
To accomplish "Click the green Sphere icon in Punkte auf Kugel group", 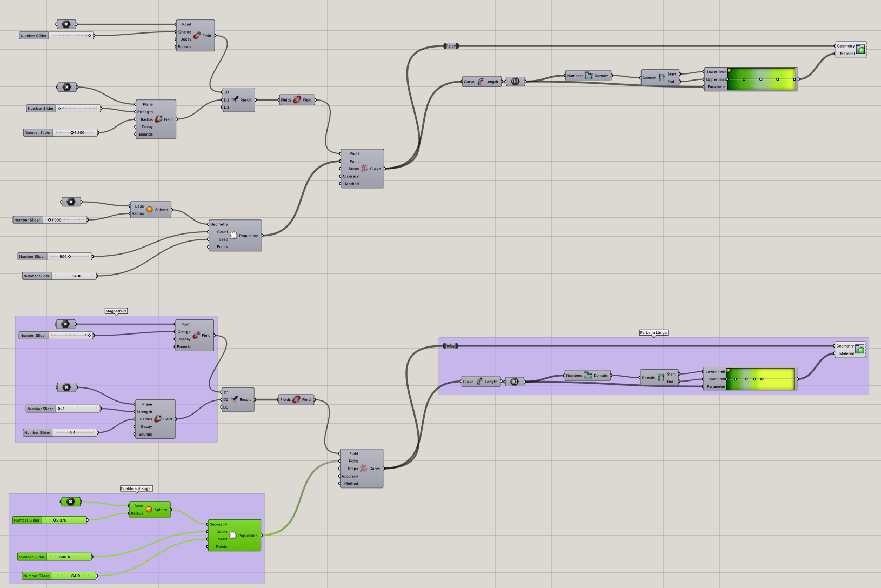I will click(150, 509).
